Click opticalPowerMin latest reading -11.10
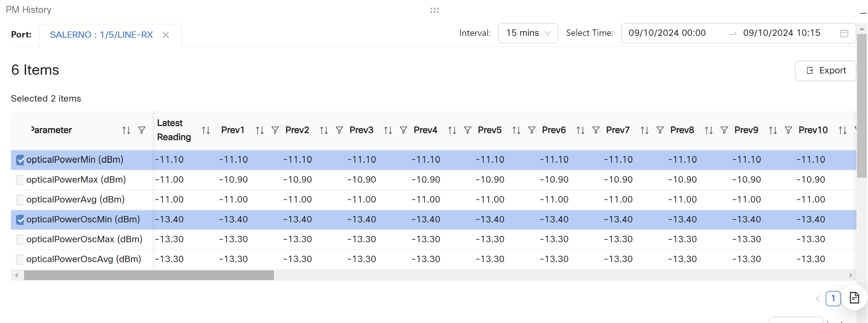This screenshot has height=323, width=868. coord(169,160)
